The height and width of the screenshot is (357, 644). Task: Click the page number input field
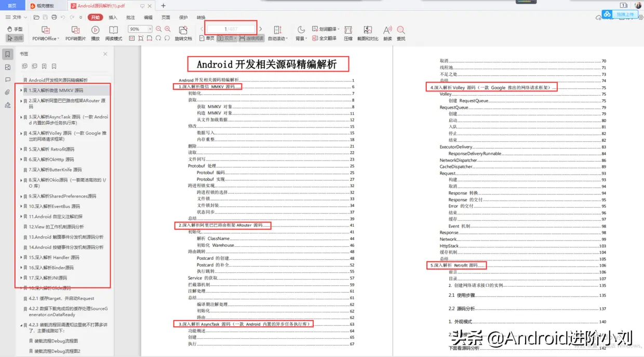coord(231,29)
